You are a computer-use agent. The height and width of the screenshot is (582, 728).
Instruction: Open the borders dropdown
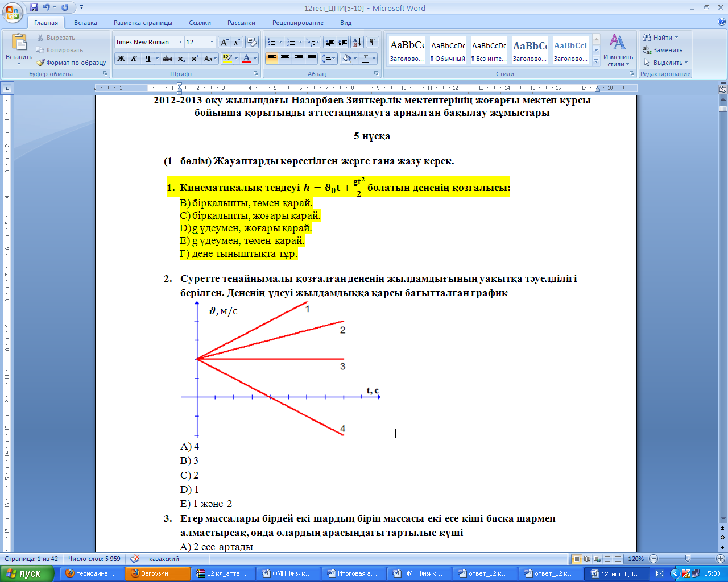pos(374,59)
